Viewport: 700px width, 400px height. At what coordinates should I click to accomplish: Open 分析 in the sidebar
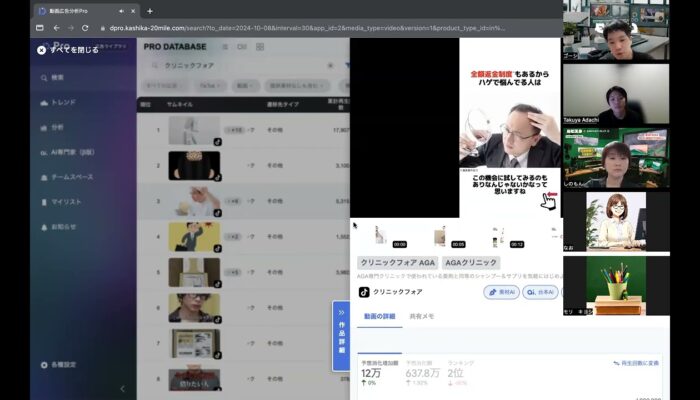[x=52, y=128]
